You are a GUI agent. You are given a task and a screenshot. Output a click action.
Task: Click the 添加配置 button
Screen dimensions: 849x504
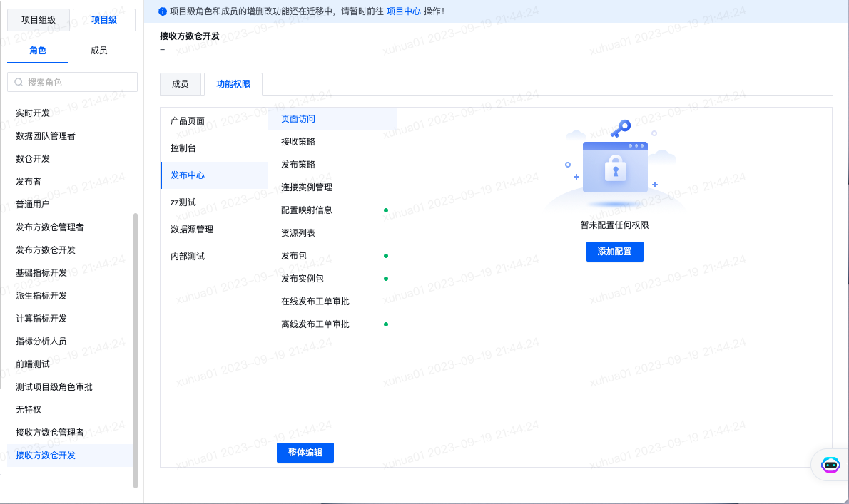tap(614, 252)
